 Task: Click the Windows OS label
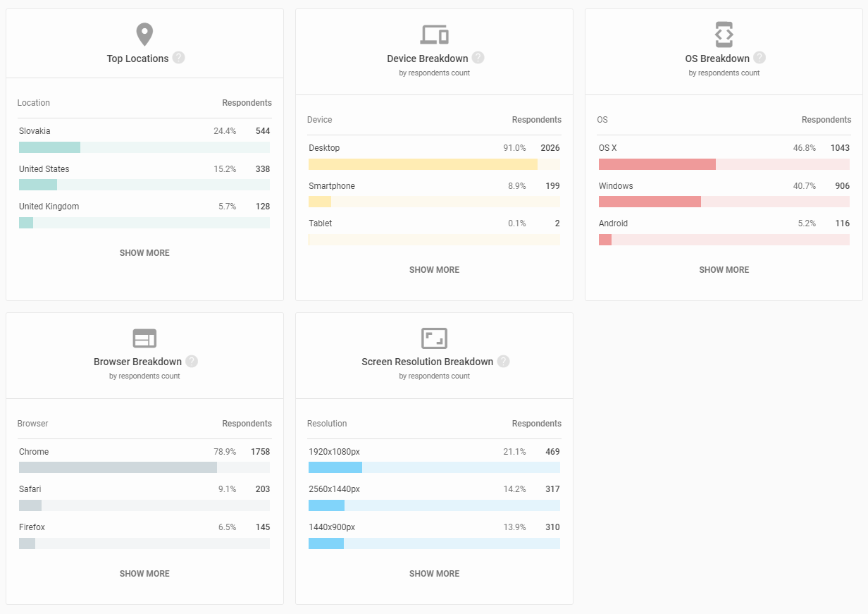tap(616, 186)
